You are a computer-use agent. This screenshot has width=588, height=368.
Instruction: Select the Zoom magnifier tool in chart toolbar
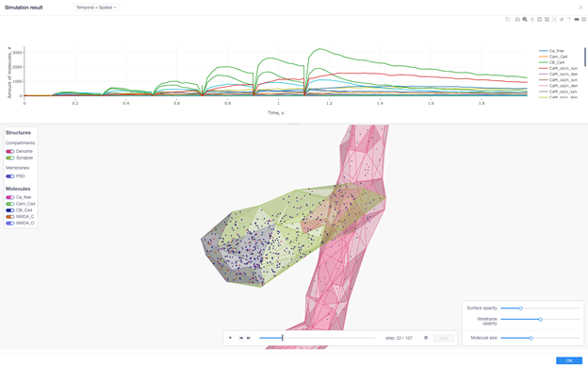pos(525,20)
